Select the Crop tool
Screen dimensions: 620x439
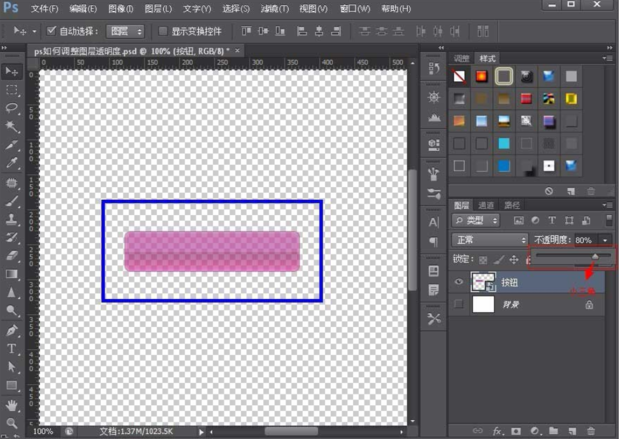point(11,145)
